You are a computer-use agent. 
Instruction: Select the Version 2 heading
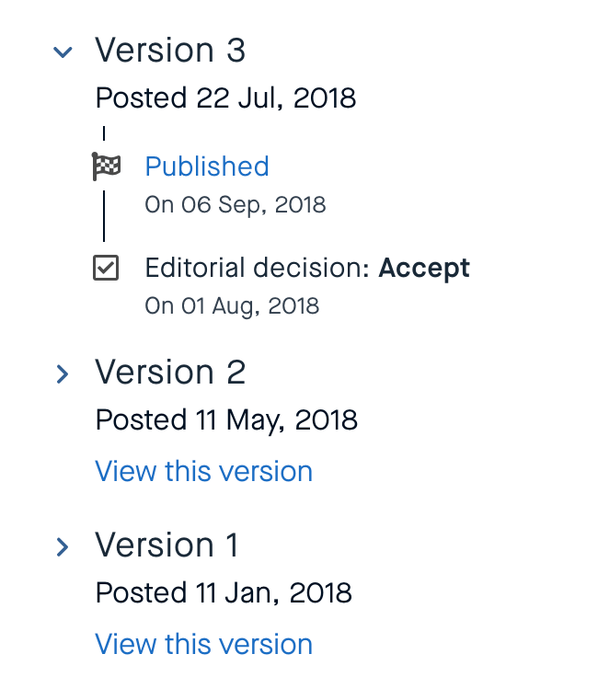[x=170, y=373]
